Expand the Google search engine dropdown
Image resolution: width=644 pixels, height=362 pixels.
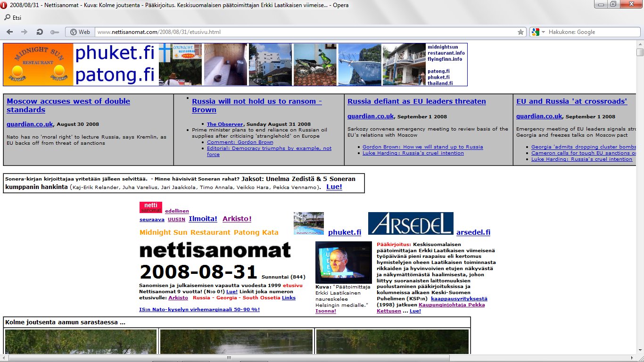click(x=543, y=32)
